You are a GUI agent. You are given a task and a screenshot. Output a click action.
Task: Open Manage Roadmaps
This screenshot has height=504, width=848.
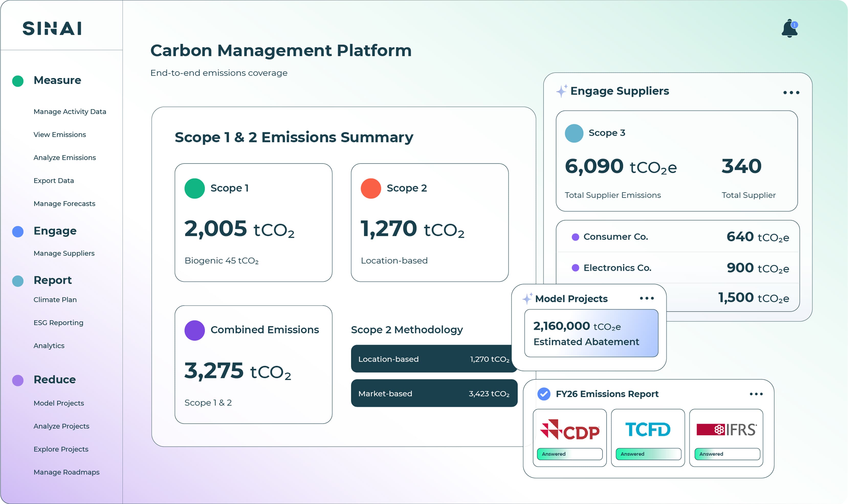tap(67, 472)
